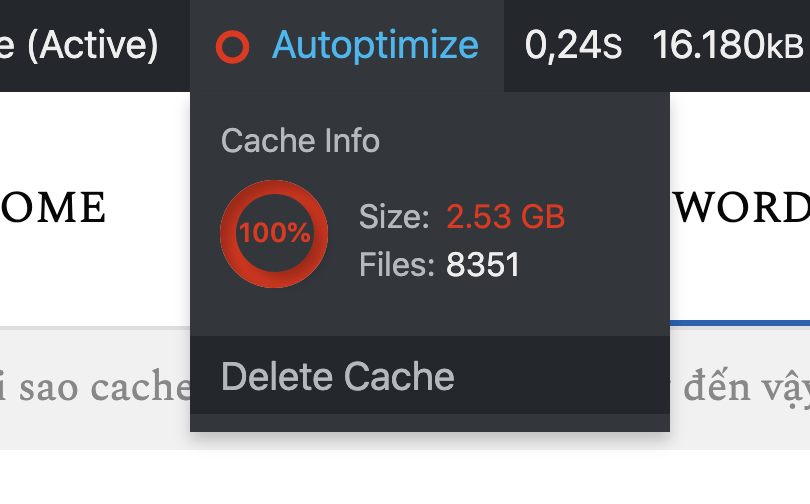This screenshot has width=810, height=504.
Task: Open the Autoptimize admin bar menu
Action: click(x=347, y=45)
